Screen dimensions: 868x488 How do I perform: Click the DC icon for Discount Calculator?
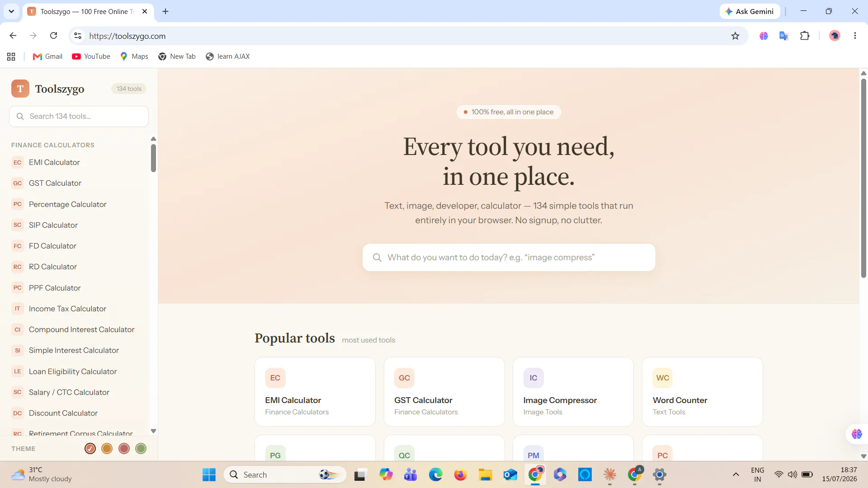pos(17,413)
